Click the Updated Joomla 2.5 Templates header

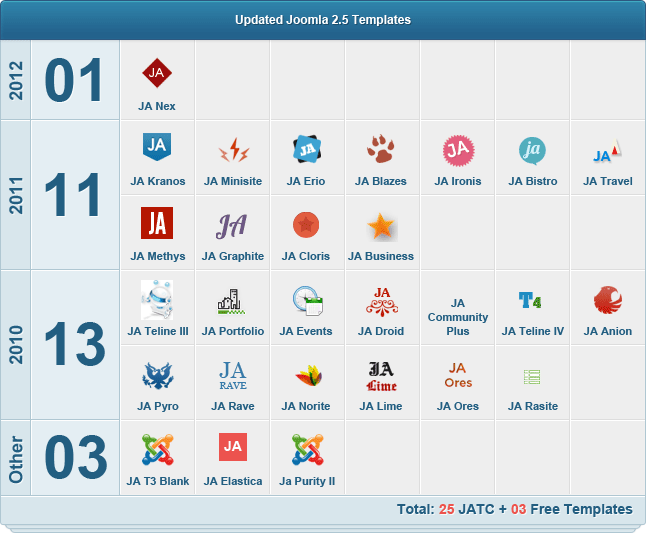[323, 20]
